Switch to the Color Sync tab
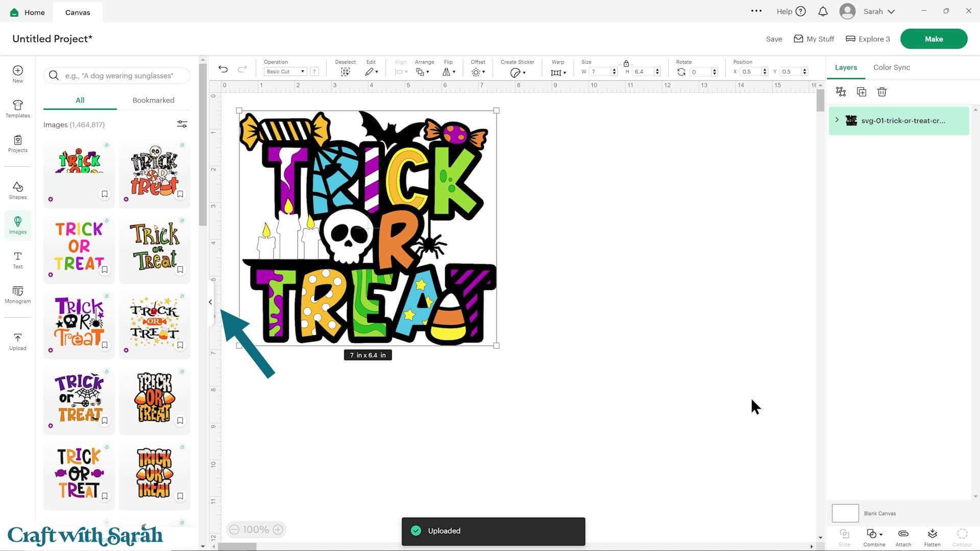This screenshot has width=980, height=551. coord(891,67)
